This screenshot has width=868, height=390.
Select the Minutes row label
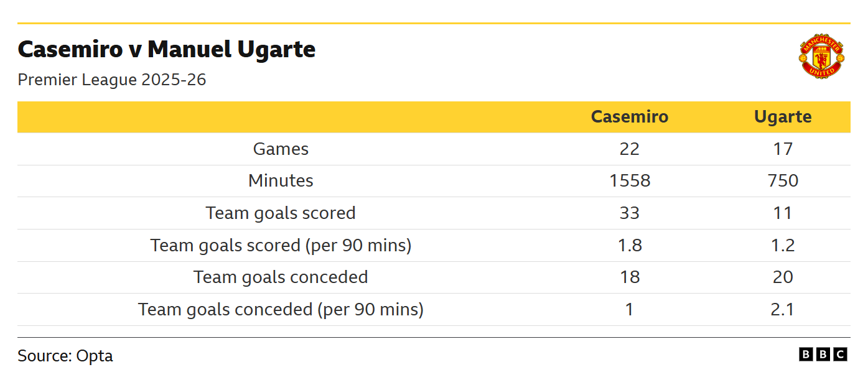tap(281, 181)
